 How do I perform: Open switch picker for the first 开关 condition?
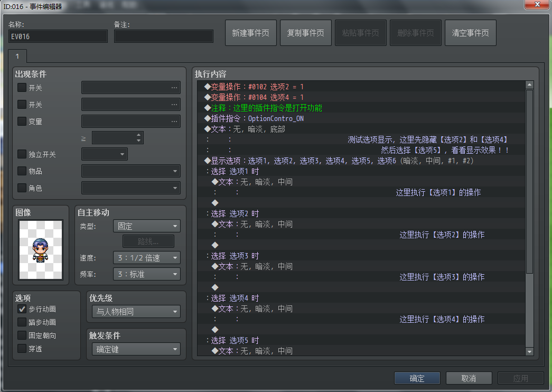(174, 88)
